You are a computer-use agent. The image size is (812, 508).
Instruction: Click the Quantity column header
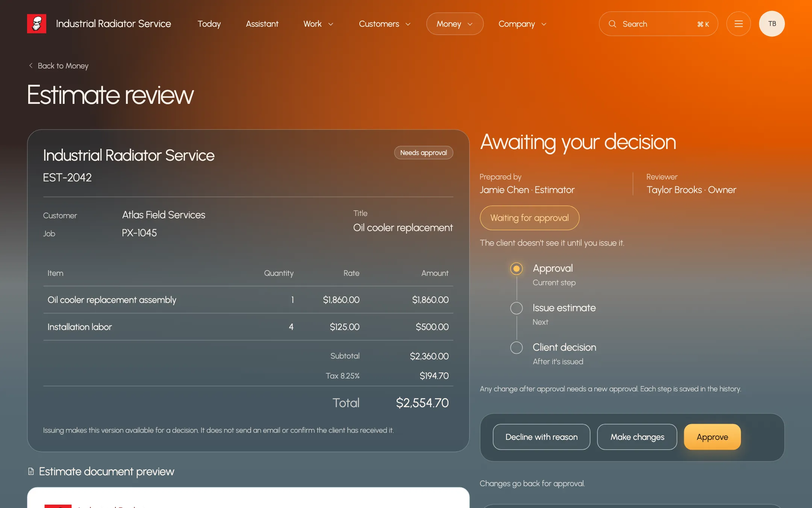coord(279,273)
